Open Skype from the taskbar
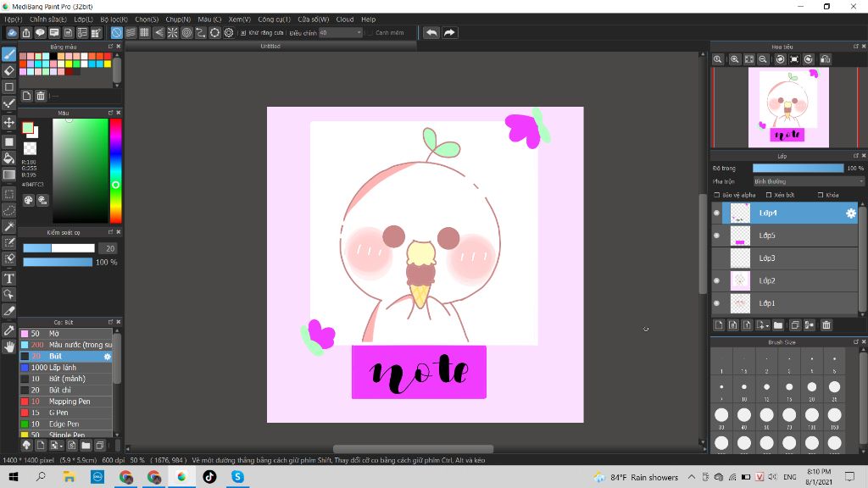This screenshot has width=868, height=488. coord(237,477)
